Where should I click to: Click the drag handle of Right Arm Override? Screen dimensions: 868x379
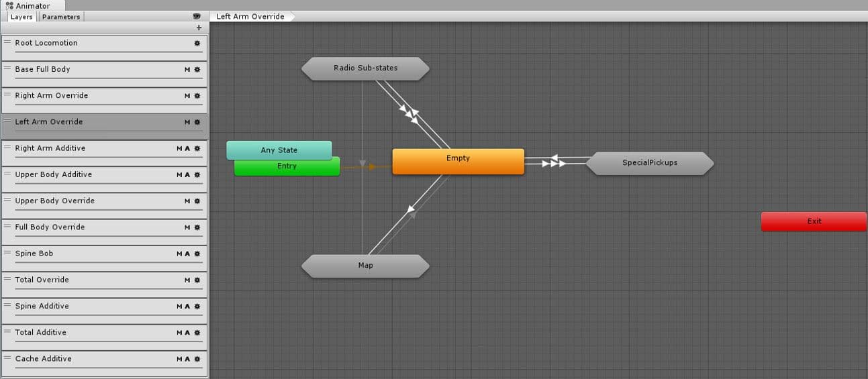(7, 95)
